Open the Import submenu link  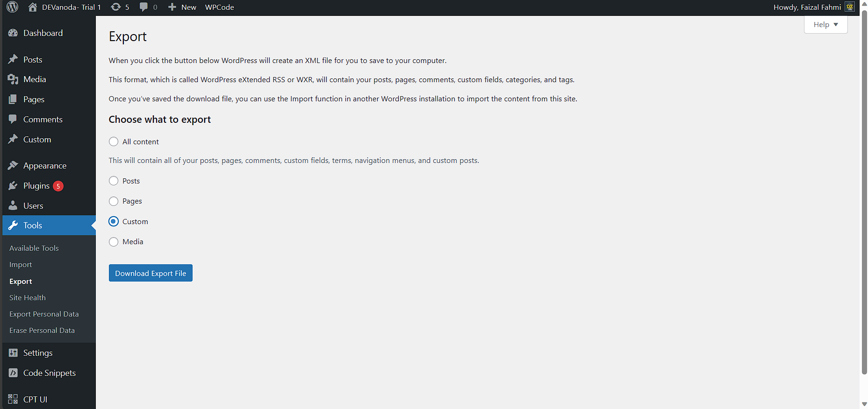point(21,265)
